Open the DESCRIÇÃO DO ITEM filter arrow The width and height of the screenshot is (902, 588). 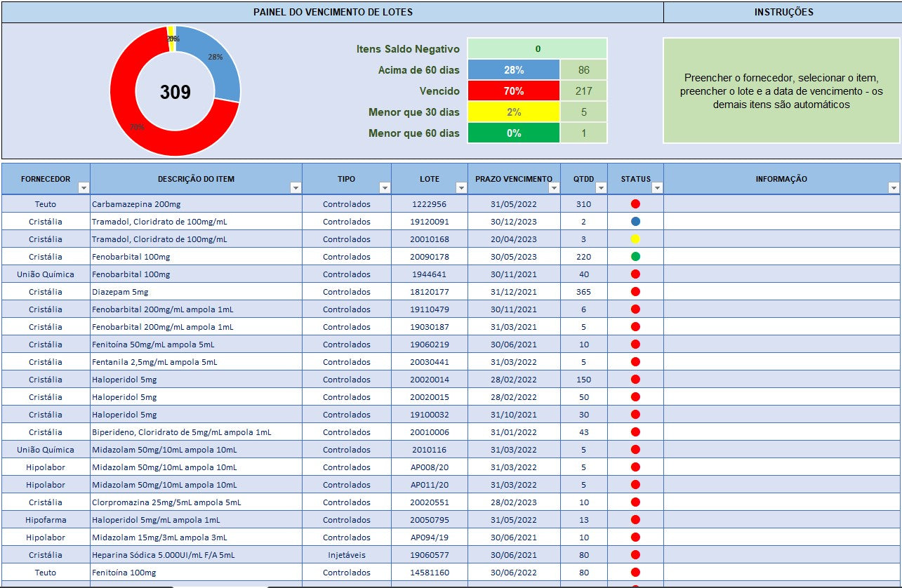(x=296, y=188)
